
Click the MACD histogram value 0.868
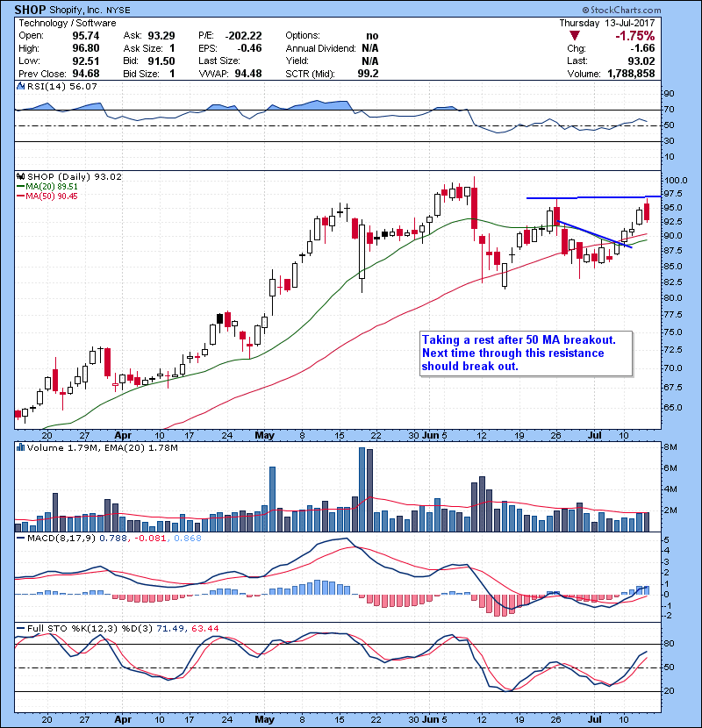188,539
